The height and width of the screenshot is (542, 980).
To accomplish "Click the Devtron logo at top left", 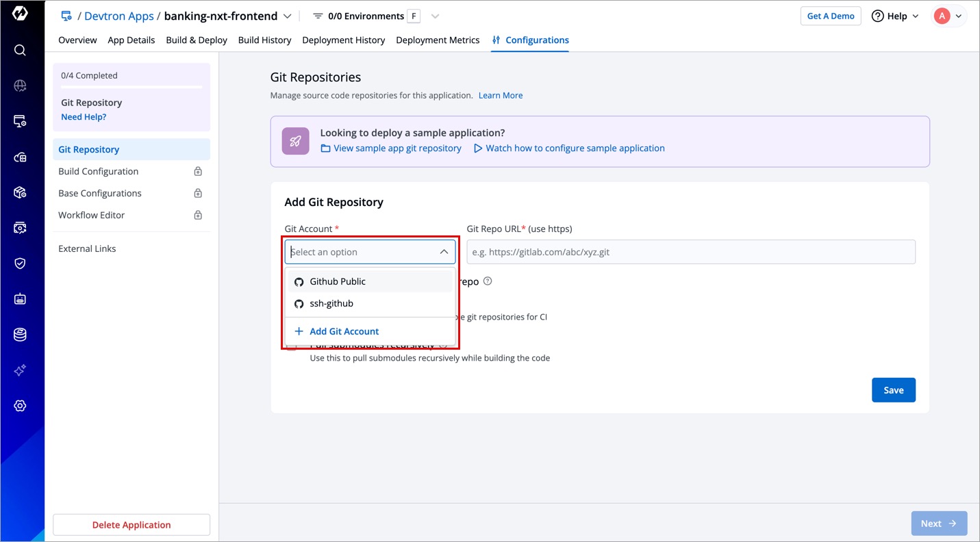I will pyautogui.click(x=20, y=14).
